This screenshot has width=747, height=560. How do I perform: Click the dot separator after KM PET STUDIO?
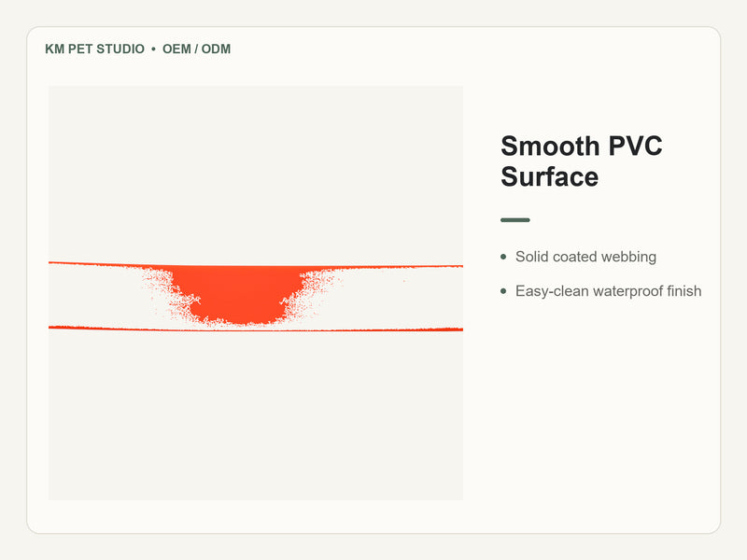(153, 49)
